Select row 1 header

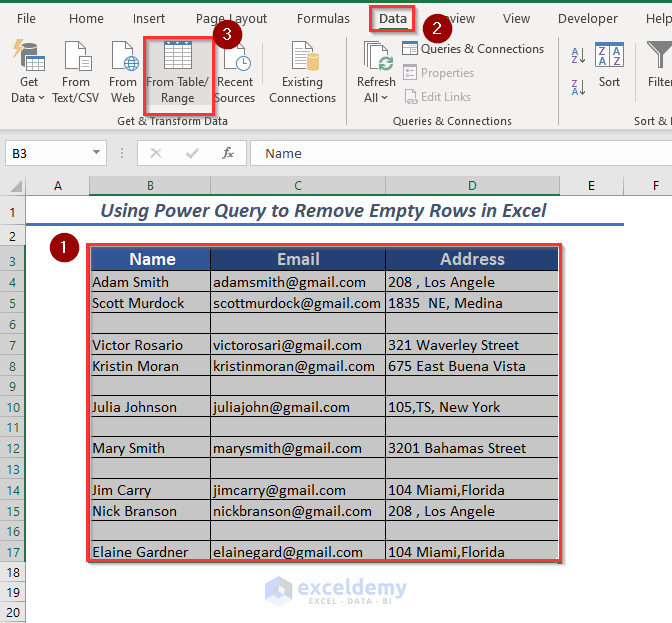(x=12, y=212)
